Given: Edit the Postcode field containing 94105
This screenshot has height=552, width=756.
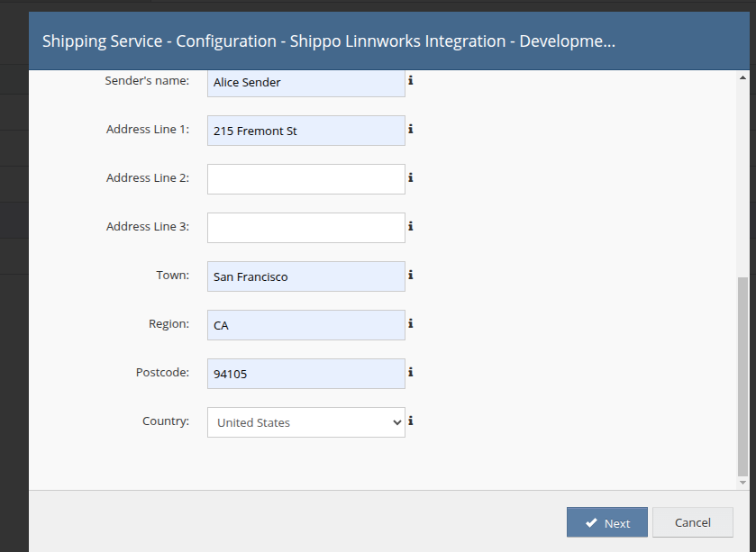Looking at the screenshot, I should [x=306, y=374].
